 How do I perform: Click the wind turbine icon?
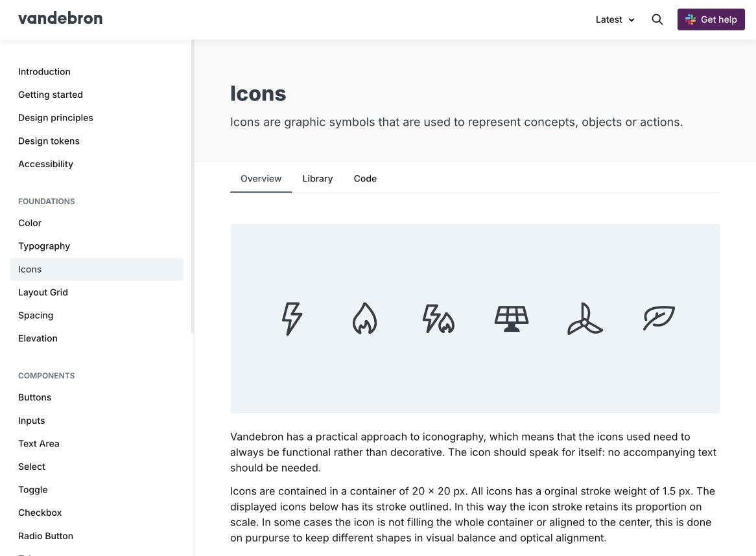(585, 319)
